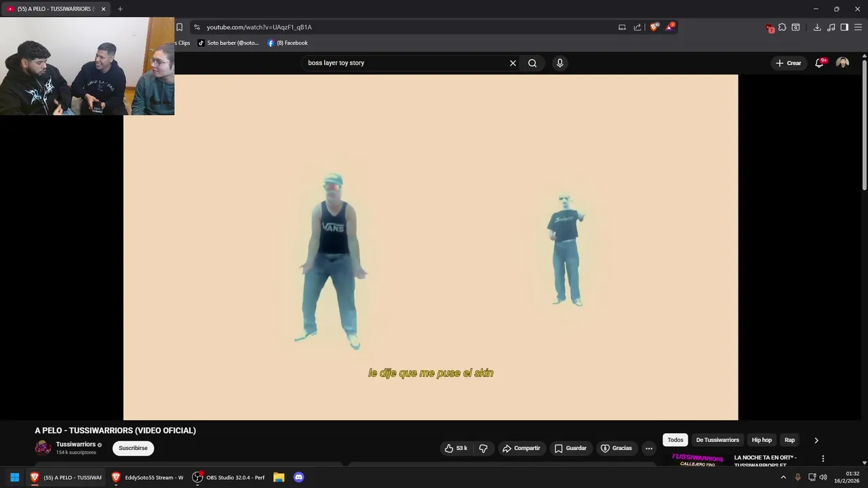Click the YouTube search text field
868x488 pixels.
pos(406,63)
